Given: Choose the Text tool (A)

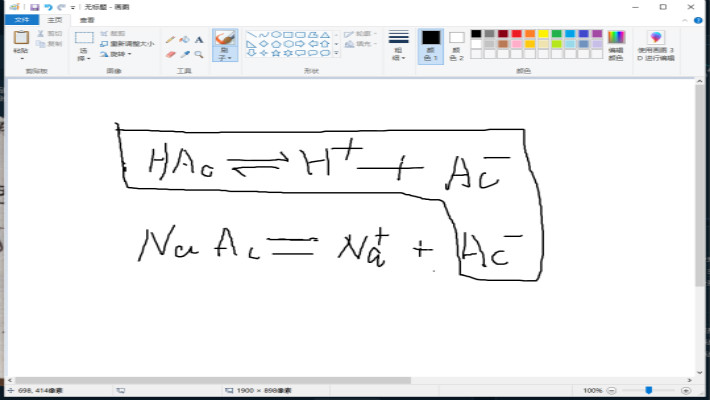Looking at the screenshot, I should 198,40.
